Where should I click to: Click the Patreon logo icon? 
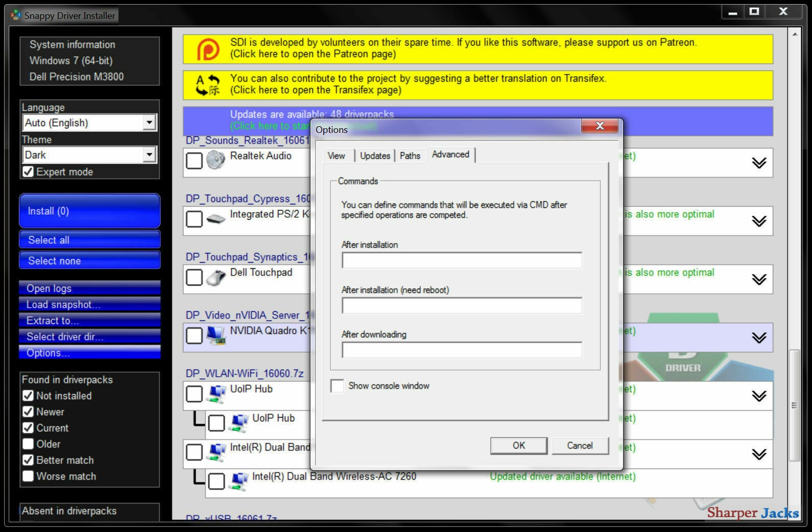(208, 50)
